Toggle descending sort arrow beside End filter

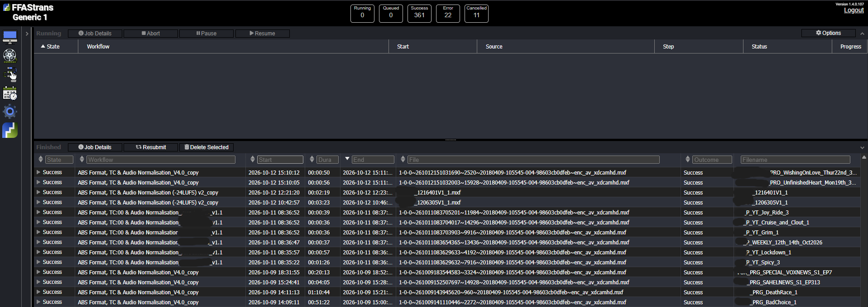pos(347,159)
